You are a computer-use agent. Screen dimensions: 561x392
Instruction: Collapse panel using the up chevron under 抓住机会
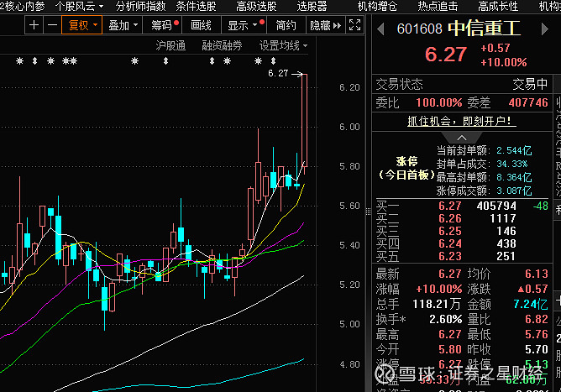[x=461, y=138]
